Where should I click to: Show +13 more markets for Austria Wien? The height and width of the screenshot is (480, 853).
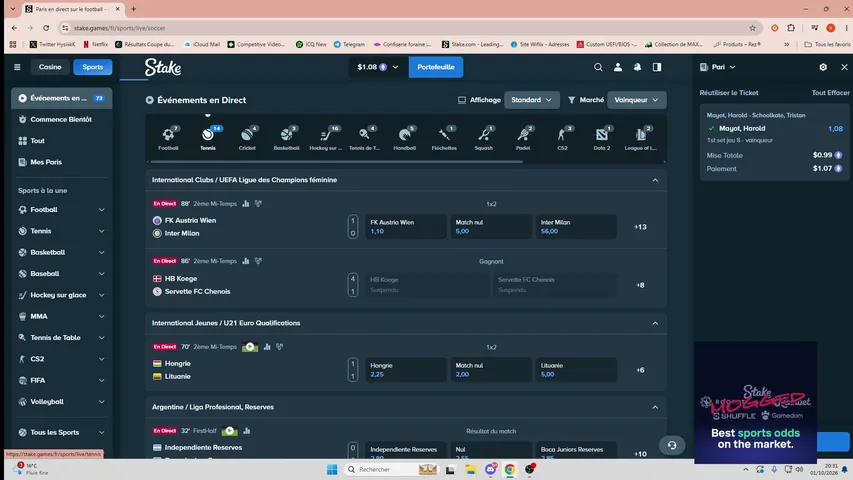coord(640,227)
